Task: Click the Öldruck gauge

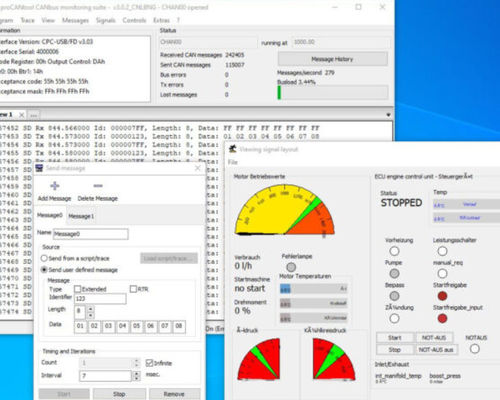Action: (258, 359)
